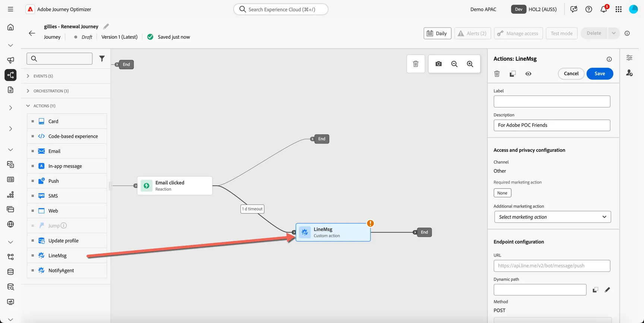Zoom in on the journey canvas
Screen dimensions: 644x323
470,64
